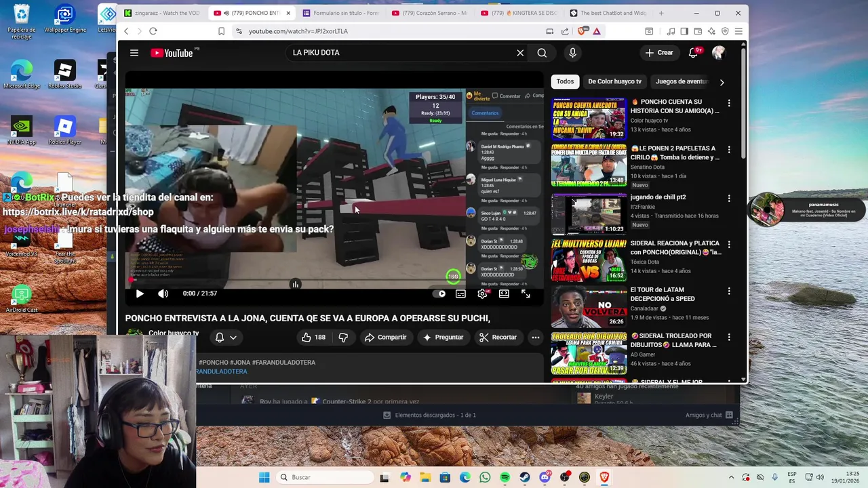Click the video progress bar start
The height and width of the screenshot is (488, 868).
click(131, 281)
